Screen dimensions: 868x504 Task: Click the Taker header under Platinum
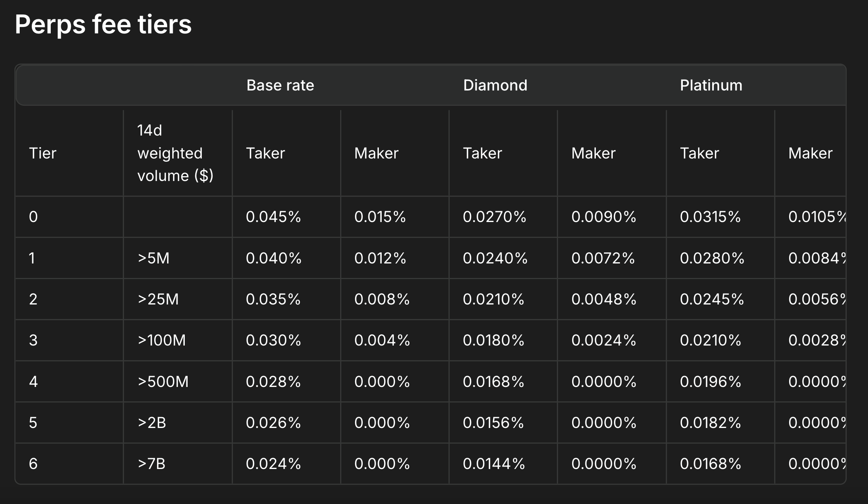(699, 153)
